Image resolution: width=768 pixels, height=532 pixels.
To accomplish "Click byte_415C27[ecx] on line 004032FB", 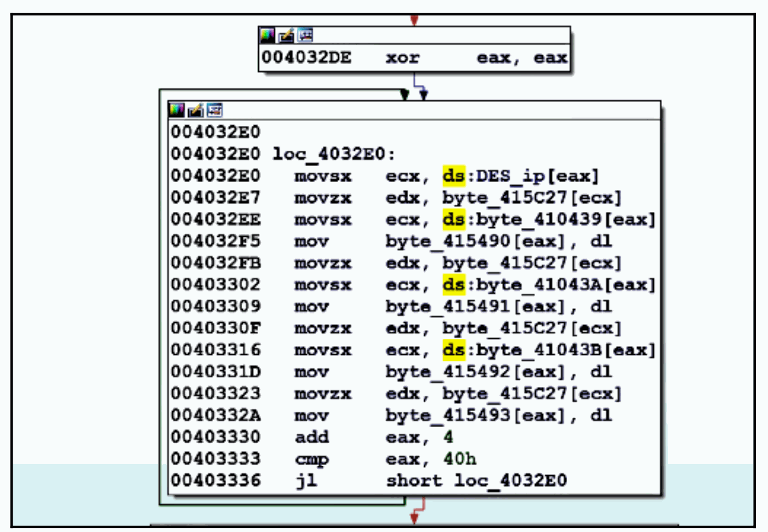I will [532, 263].
